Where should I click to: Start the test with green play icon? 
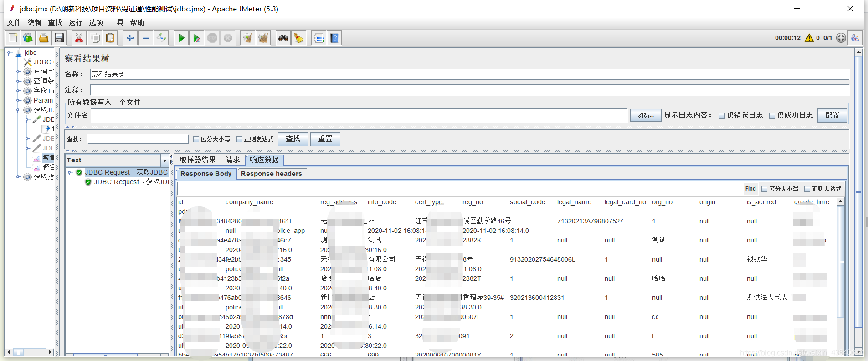coord(181,38)
